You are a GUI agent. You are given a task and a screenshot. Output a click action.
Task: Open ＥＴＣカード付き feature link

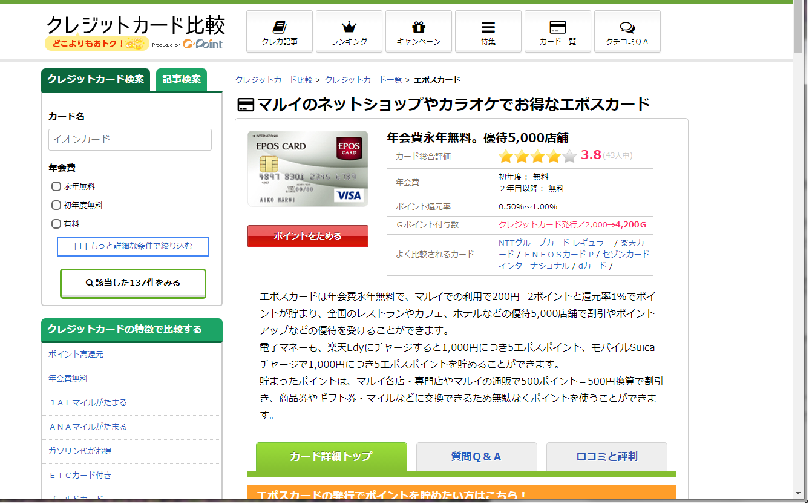80,475
